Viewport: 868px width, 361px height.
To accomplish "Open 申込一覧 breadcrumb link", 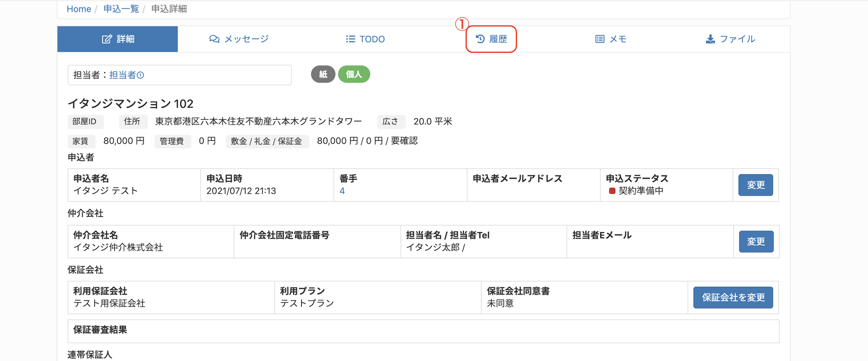I will pos(121,9).
